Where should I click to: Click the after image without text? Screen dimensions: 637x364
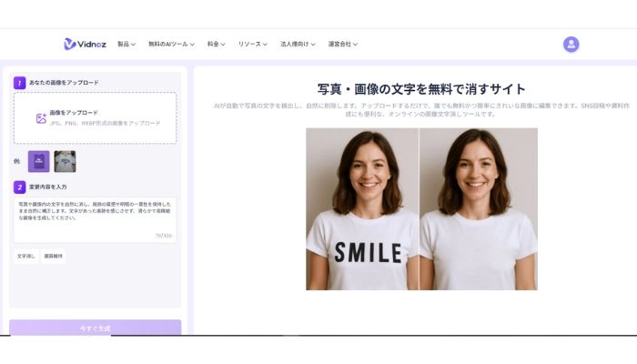[x=479, y=208]
